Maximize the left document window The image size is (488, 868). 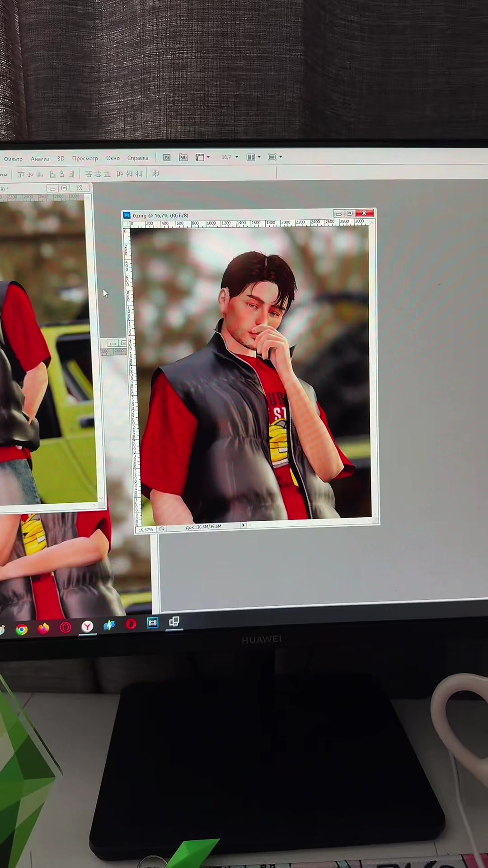64,188
